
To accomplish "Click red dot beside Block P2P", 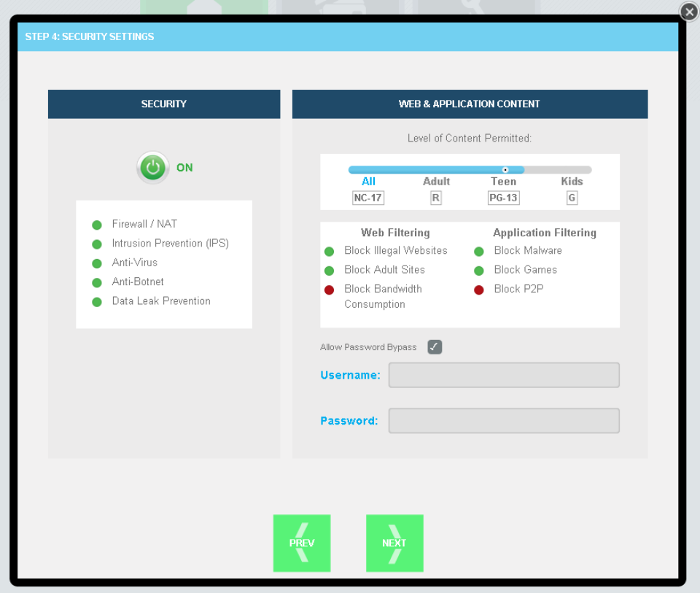I will (x=479, y=290).
